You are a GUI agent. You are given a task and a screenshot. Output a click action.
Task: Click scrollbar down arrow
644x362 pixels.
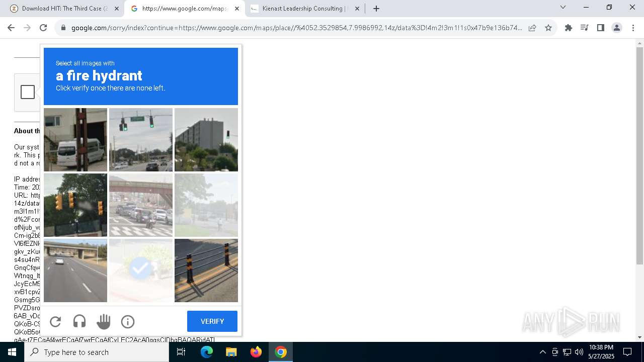[x=639, y=337]
